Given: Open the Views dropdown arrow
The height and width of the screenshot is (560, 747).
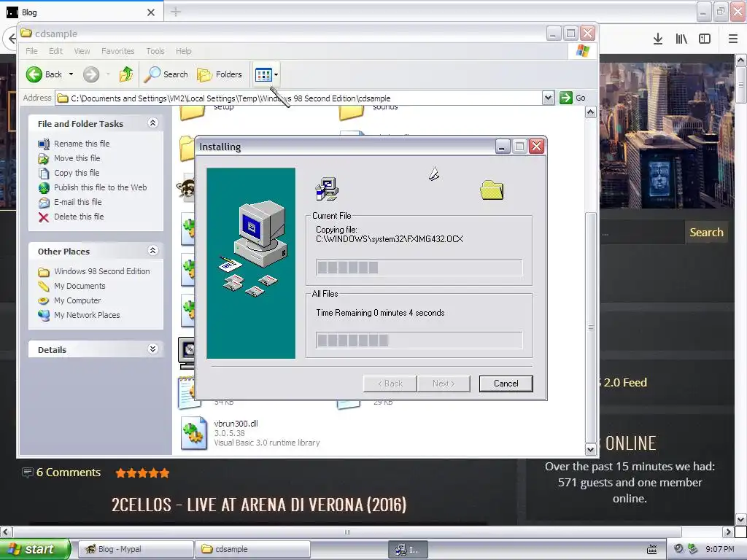Looking at the screenshot, I should (x=276, y=74).
